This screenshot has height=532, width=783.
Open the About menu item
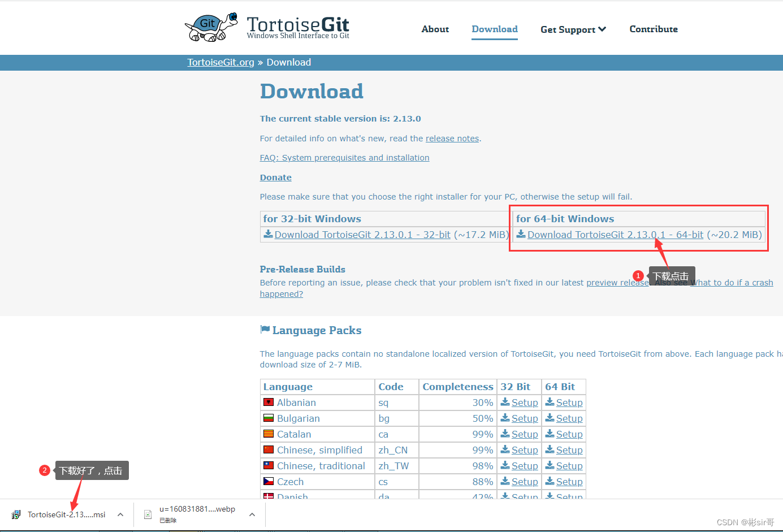435,29
